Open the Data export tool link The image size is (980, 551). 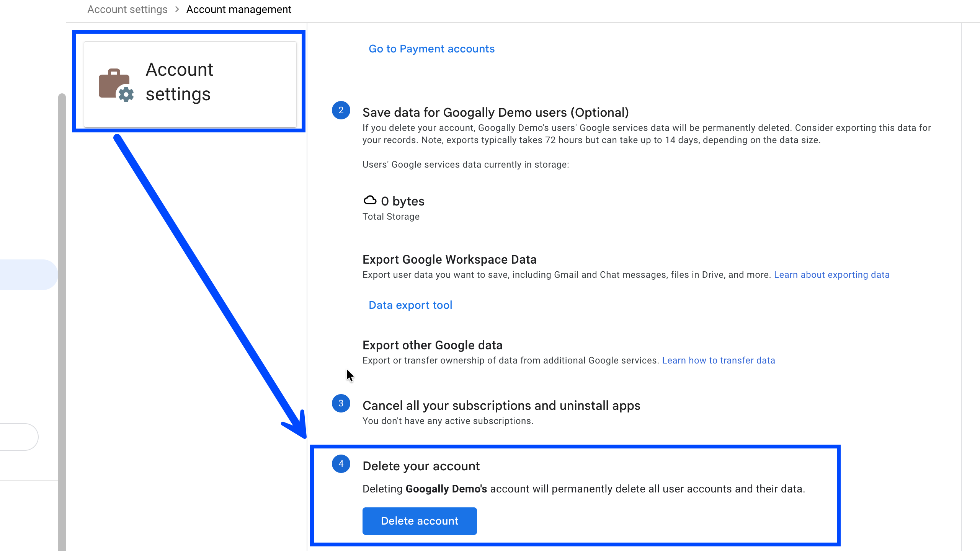tap(410, 305)
